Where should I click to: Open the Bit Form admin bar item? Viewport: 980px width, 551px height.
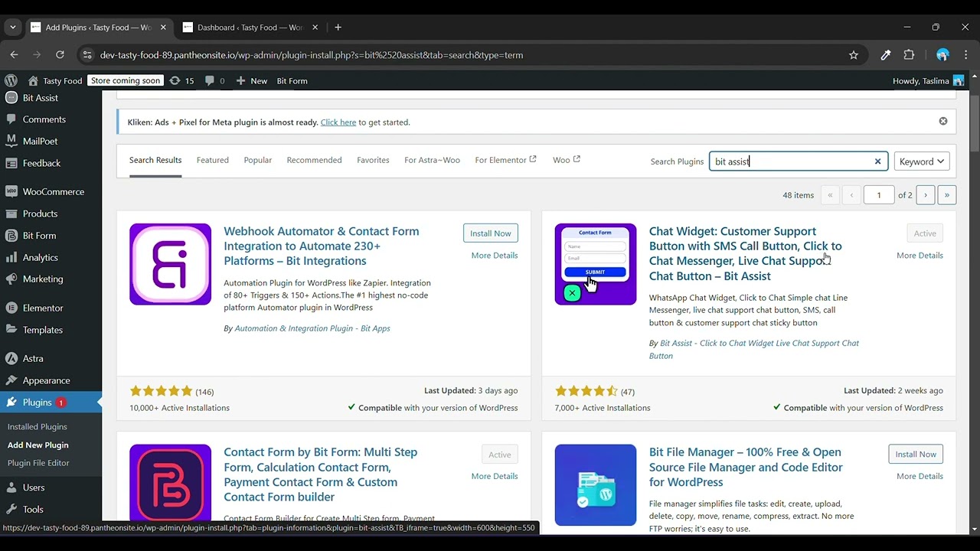[292, 80]
